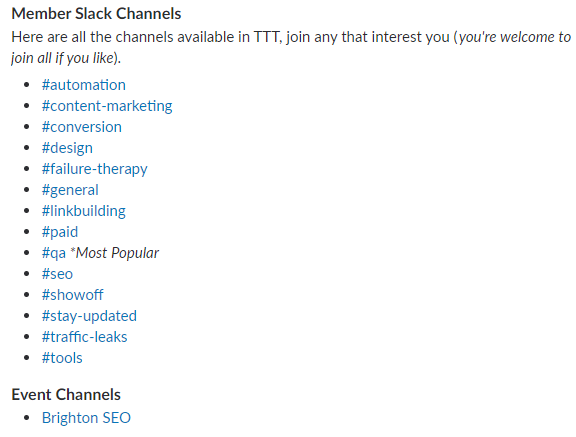Open the #automation channel link
This screenshot has height=437, width=576.
click(x=84, y=85)
